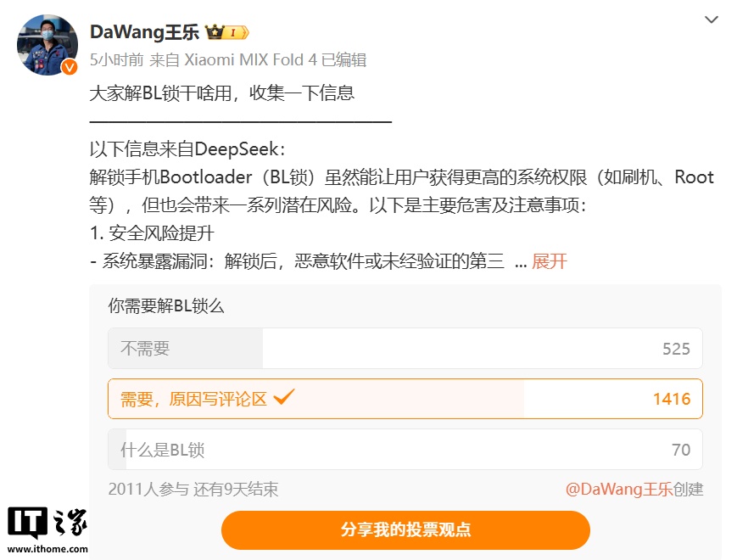Click the orange verified V badge
This screenshot has width=737, height=560.
pyautogui.click(x=70, y=67)
